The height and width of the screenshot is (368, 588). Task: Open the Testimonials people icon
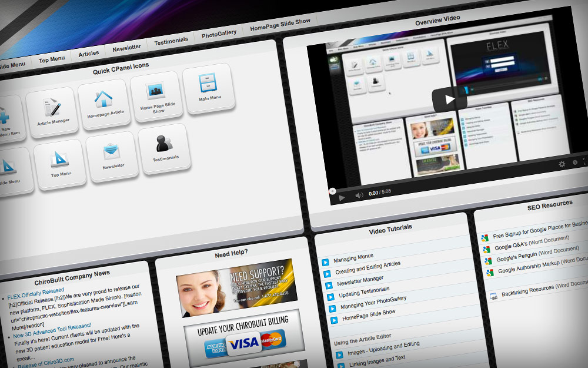165,149
